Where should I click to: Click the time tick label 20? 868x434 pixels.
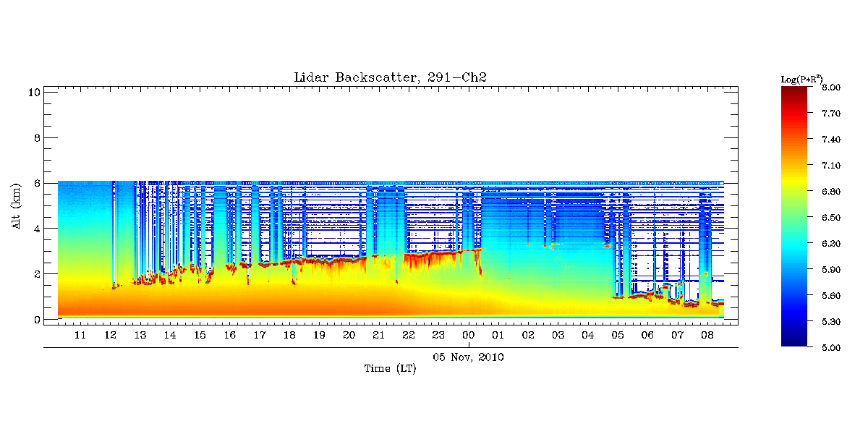tap(349, 336)
